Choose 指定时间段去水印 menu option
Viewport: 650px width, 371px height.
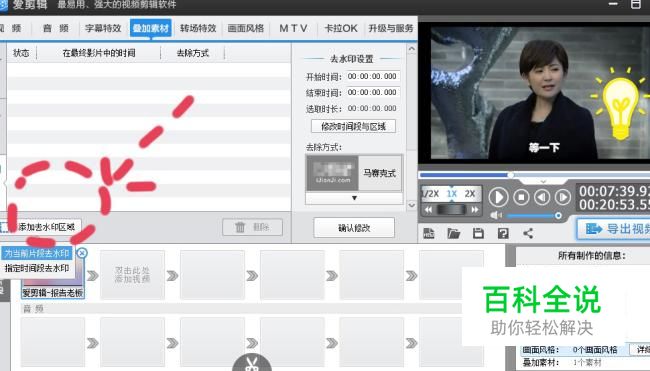(37, 268)
